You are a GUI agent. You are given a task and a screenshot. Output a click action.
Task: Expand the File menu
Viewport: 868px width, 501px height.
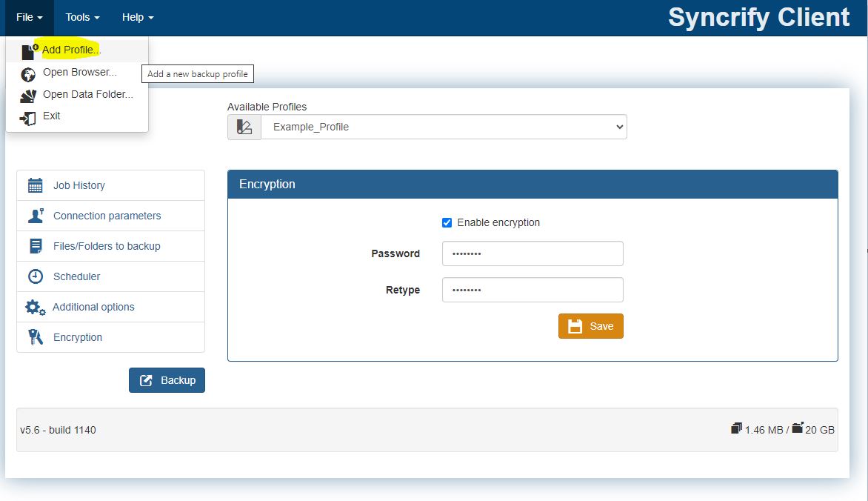click(30, 17)
